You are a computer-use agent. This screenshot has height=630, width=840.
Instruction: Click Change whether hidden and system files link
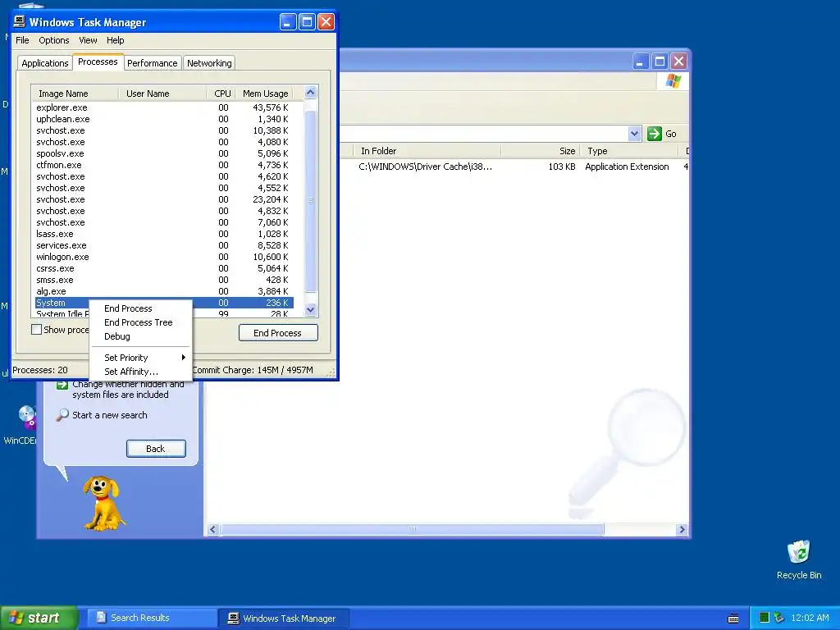pyautogui.click(x=129, y=390)
